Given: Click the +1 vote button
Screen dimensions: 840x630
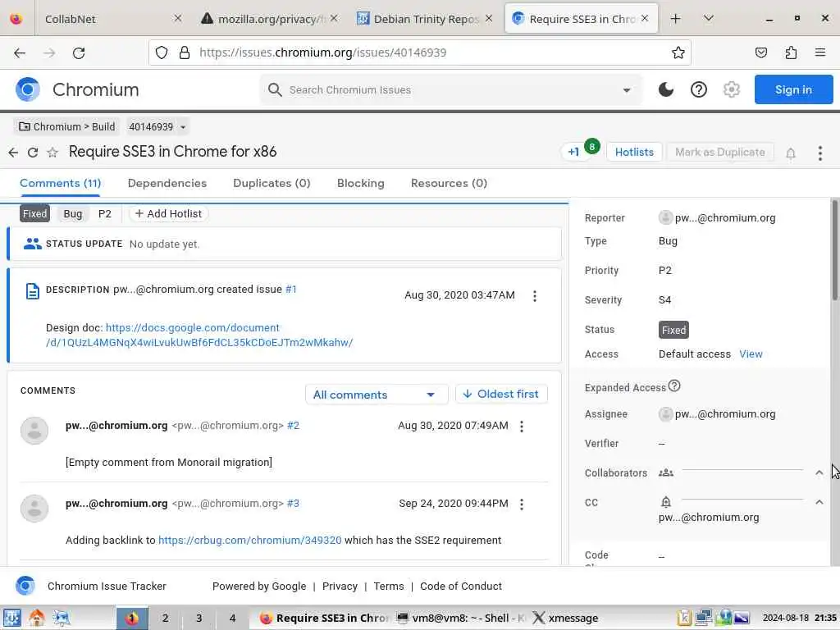Looking at the screenshot, I should (x=573, y=152).
